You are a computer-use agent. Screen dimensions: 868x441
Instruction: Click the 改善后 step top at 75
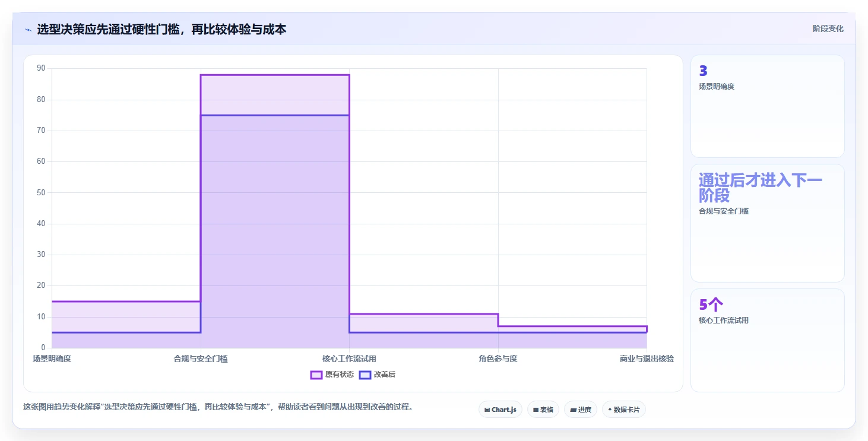coord(275,115)
